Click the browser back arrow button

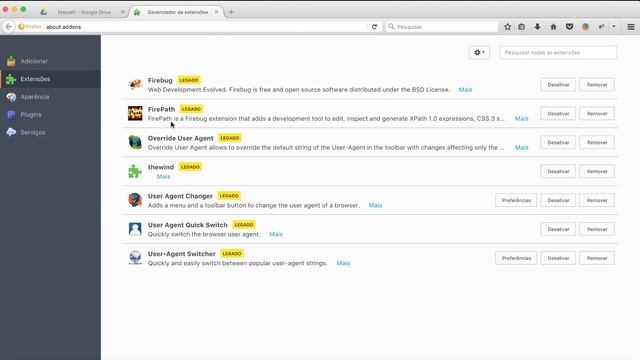pyautogui.click(x=9, y=27)
